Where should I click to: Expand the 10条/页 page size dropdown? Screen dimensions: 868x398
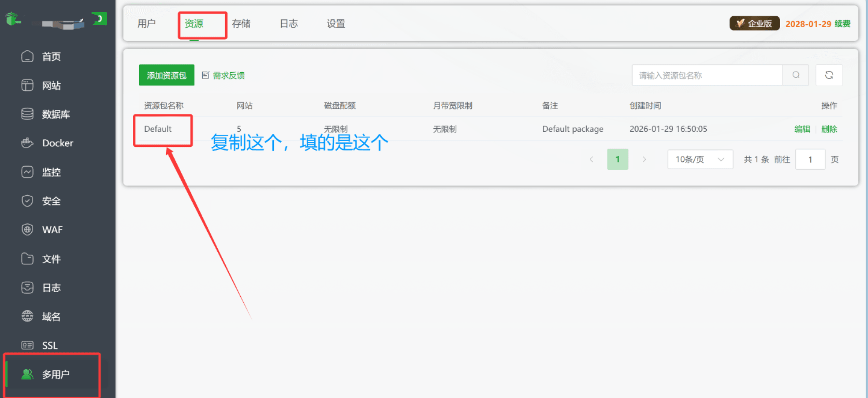700,159
